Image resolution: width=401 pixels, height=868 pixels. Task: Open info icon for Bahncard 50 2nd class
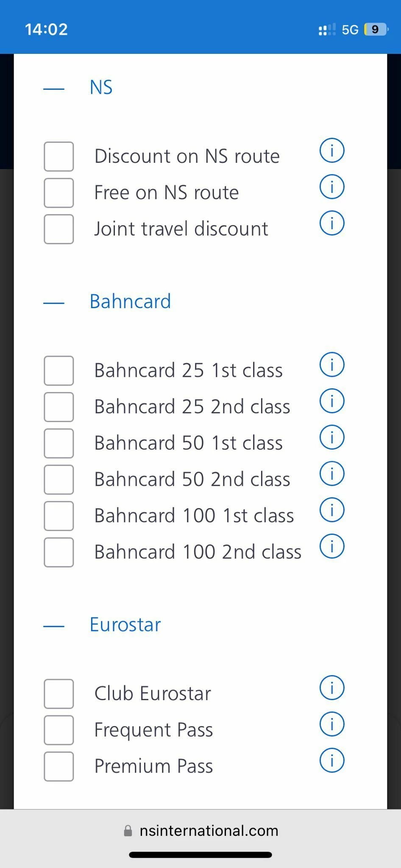(331, 473)
